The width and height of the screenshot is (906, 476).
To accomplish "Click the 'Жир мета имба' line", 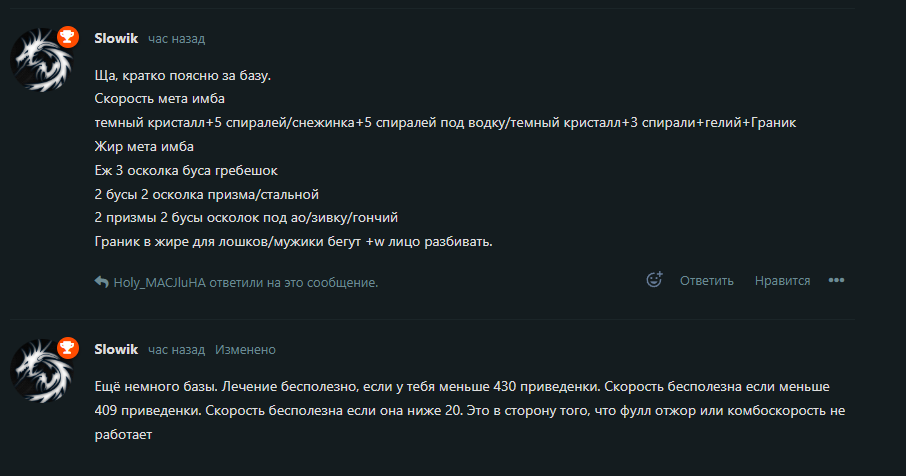I will pos(144,147).
